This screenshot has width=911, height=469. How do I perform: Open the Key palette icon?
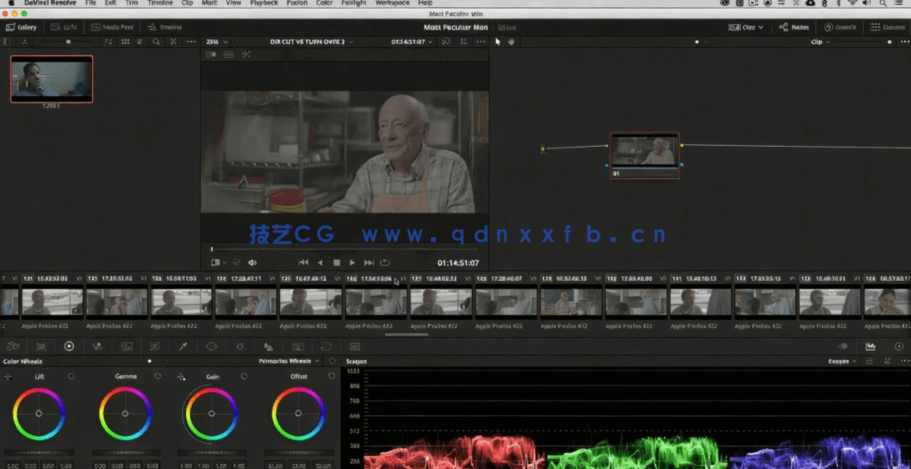click(x=297, y=346)
